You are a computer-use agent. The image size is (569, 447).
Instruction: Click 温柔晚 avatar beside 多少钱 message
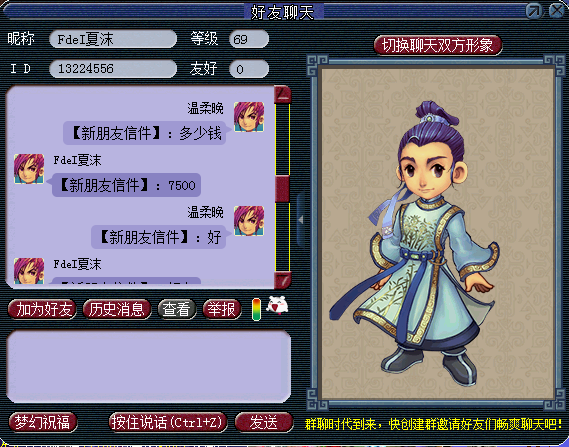point(249,117)
